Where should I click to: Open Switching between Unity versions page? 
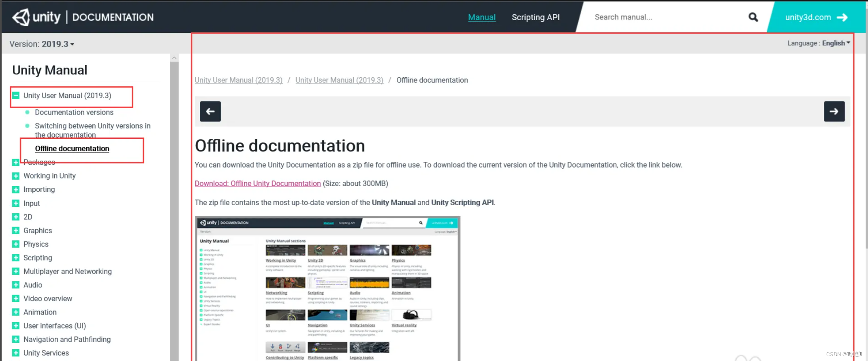[x=92, y=130]
